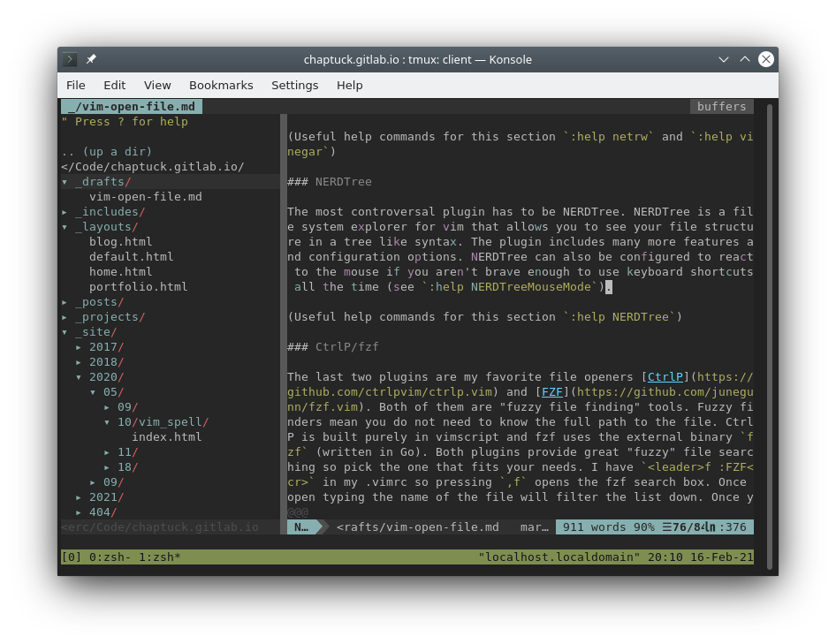Open the title bar dropdown chevron

(724, 59)
